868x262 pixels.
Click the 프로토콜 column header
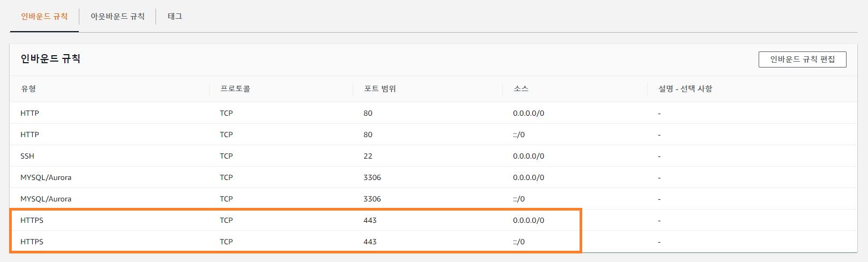pos(235,88)
